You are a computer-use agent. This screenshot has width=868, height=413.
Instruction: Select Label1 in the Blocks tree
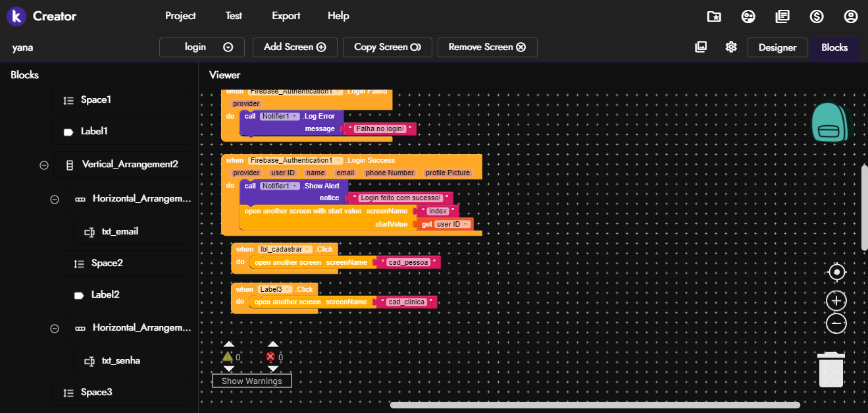coord(121,132)
